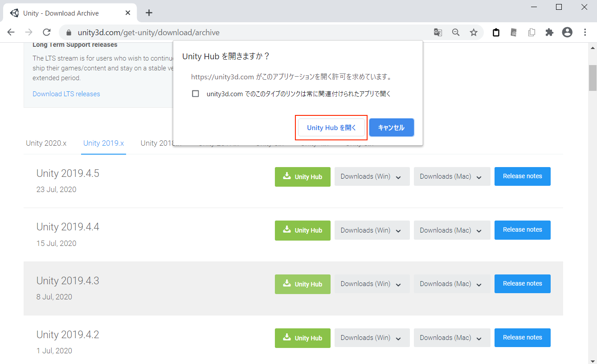Open the Chrome profile avatar icon
This screenshot has height=364, width=597.
click(x=567, y=33)
